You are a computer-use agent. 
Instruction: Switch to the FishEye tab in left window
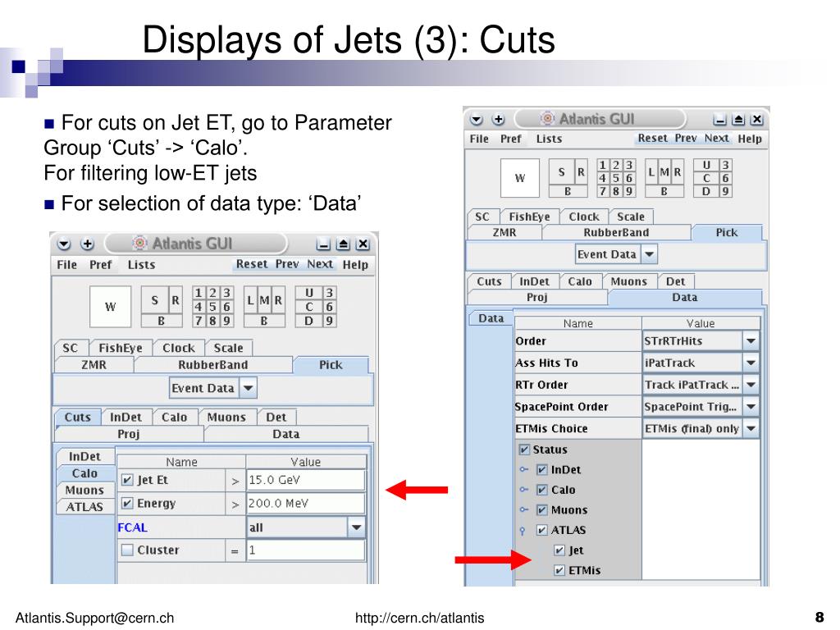(x=121, y=348)
